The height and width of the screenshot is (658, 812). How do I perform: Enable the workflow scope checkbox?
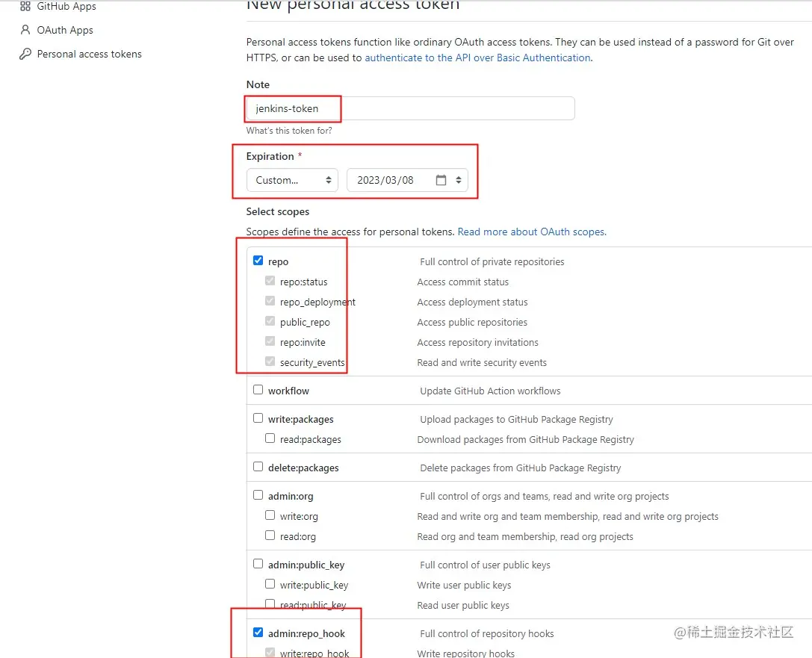(258, 390)
